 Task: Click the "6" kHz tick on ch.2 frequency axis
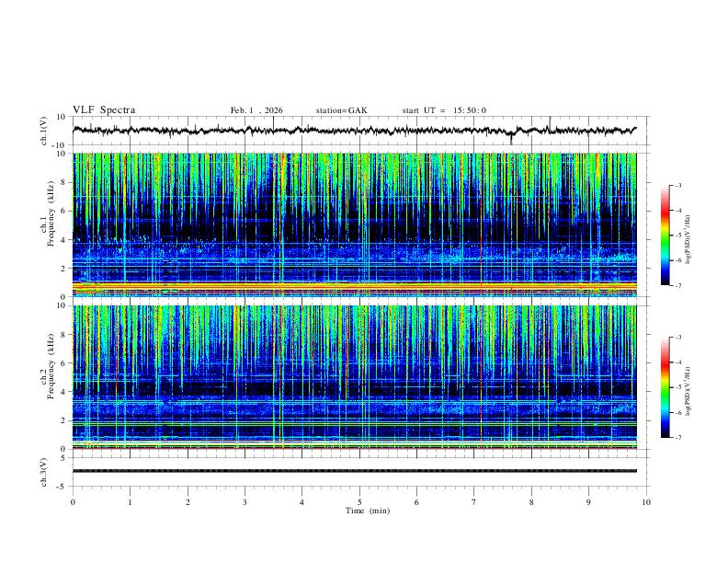63,363
